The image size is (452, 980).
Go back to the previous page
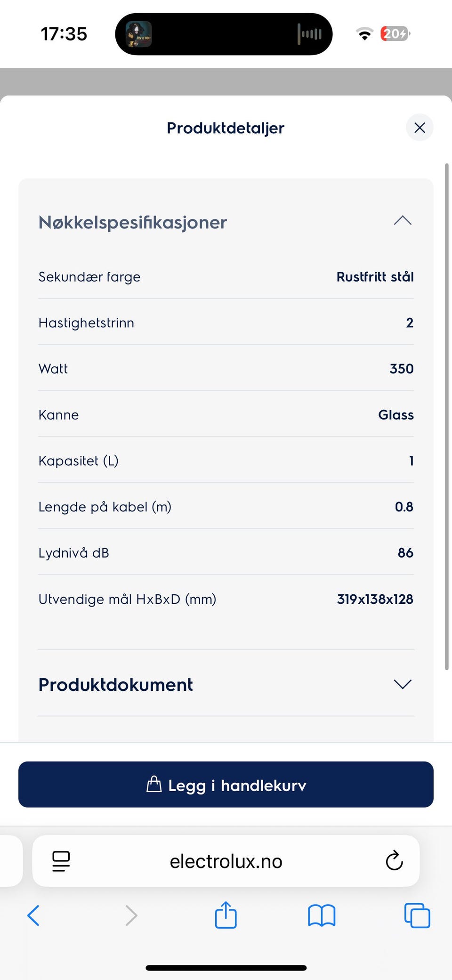click(34, 916)
